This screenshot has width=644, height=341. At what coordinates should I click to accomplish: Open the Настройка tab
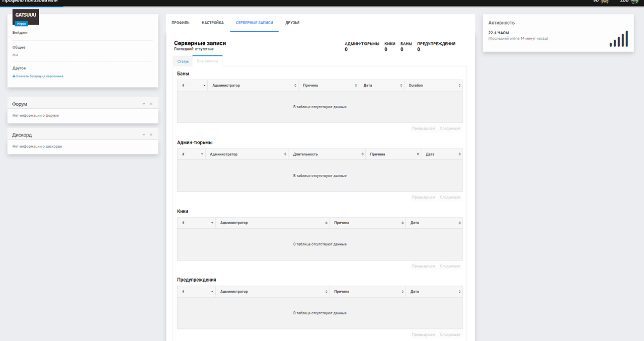(x=213, y=23)
